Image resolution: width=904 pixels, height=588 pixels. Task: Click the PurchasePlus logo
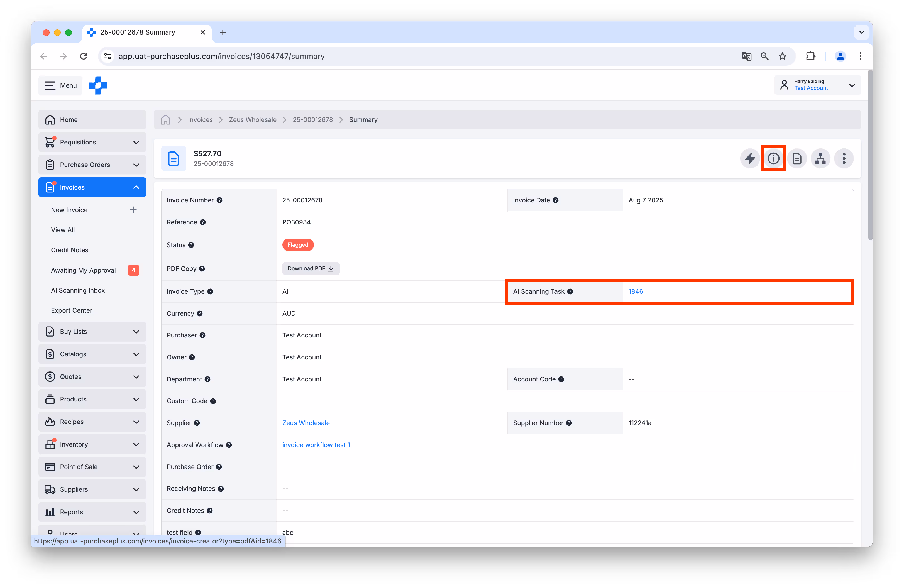[98, 85]
